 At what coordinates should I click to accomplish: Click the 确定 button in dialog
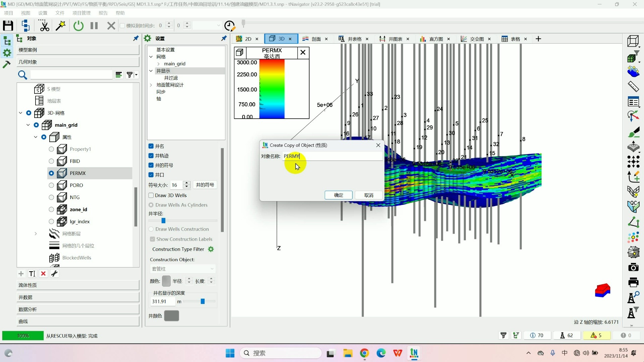[x=338, y=195]
